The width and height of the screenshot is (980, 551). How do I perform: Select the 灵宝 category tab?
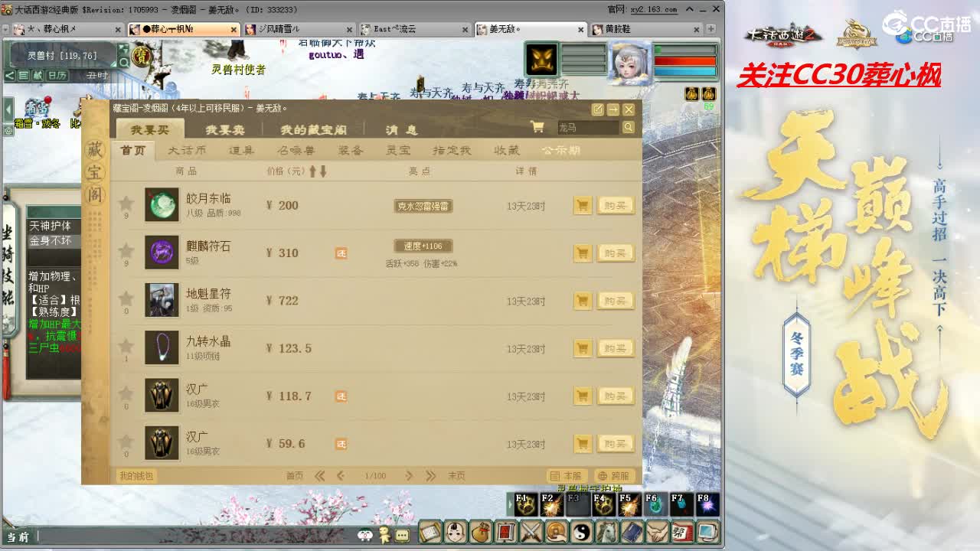tap(398, 151)
